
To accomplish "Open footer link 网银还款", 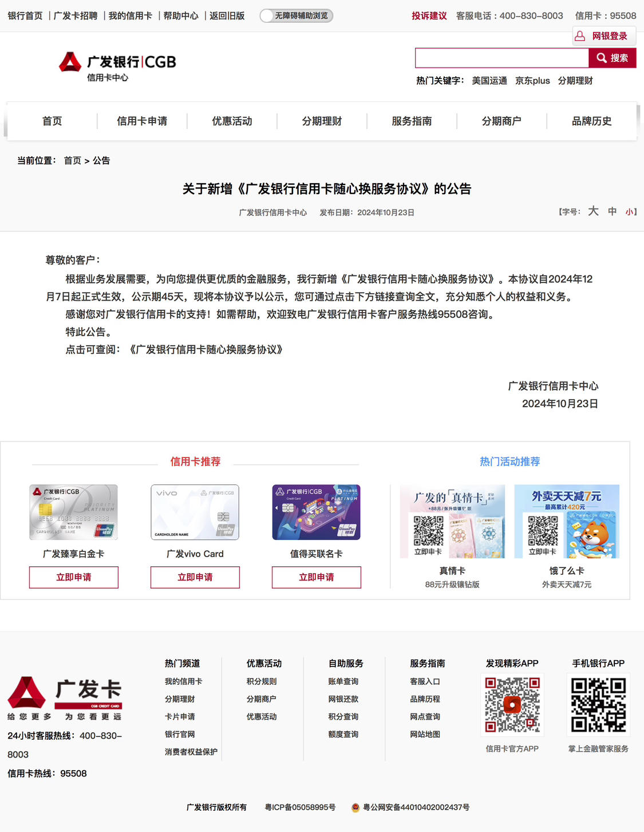I will click(x=343, y=699).
